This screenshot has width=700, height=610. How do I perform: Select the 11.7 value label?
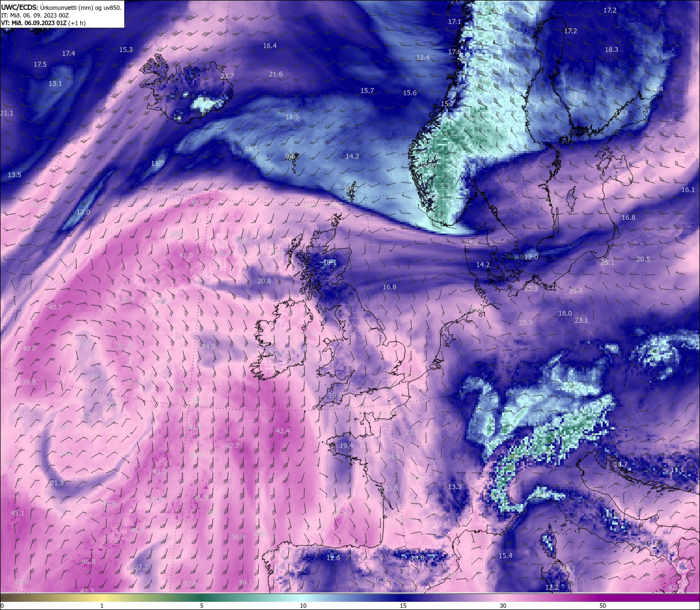pyautogui.click(x=157, y=164)
